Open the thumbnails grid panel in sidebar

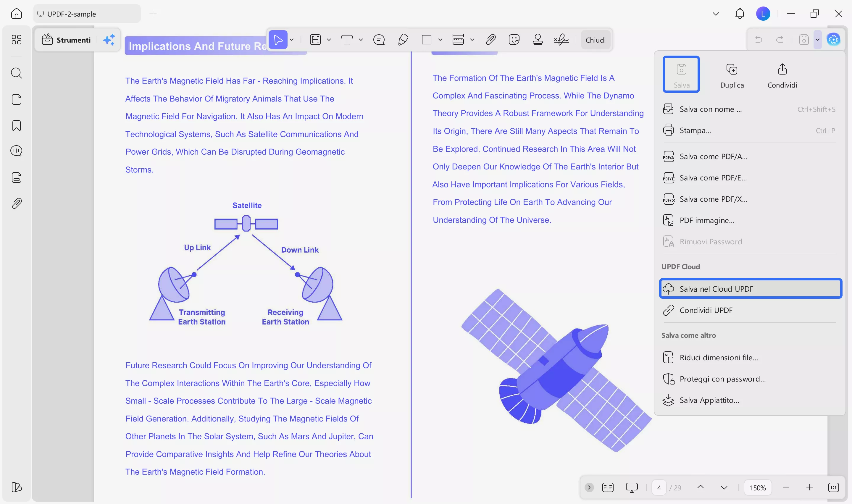click(16, 40)
